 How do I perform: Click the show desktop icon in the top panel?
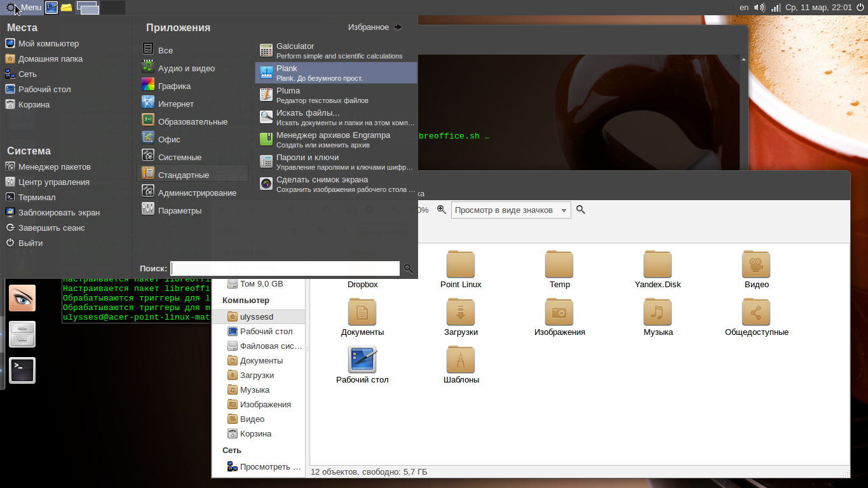pyautogui.click(x=51, y=8)
